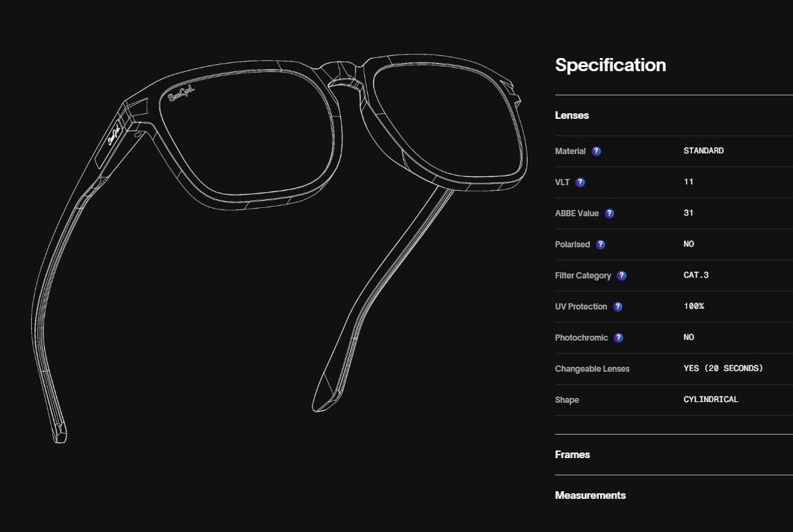Click the Photochromic NO value
Image resolution: width=793 pixels, height=532 pixels.
(689, 337)
